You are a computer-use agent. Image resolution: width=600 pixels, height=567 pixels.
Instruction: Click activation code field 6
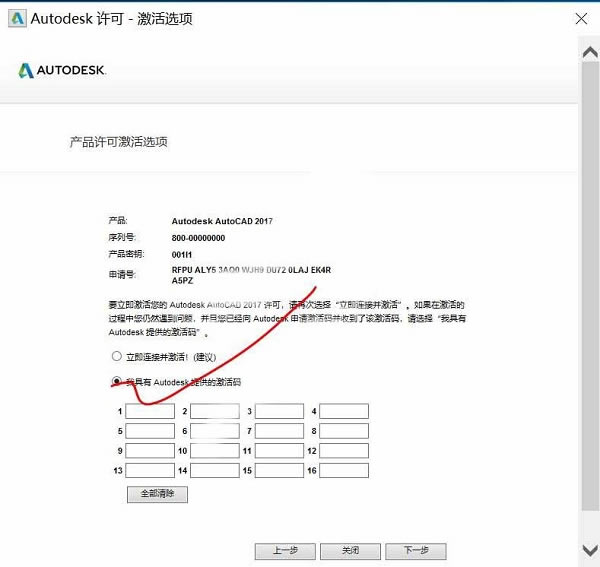pyautogui.click(x=215, y=431)
